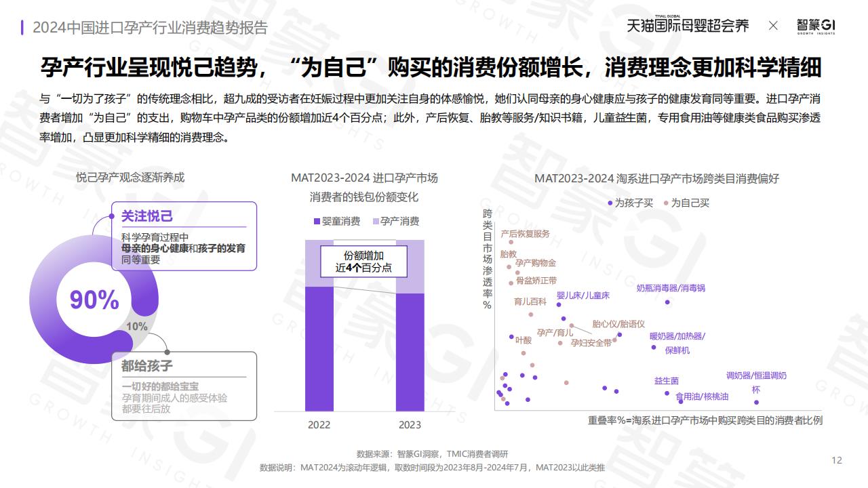Viewport: 868px width, 488px height.
Task: Click the 婴童消费 purple legend swatch
Action: [316, 222]
